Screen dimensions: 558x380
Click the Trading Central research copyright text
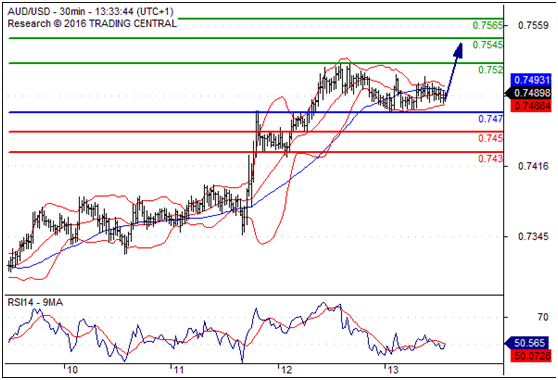[92, 23]
